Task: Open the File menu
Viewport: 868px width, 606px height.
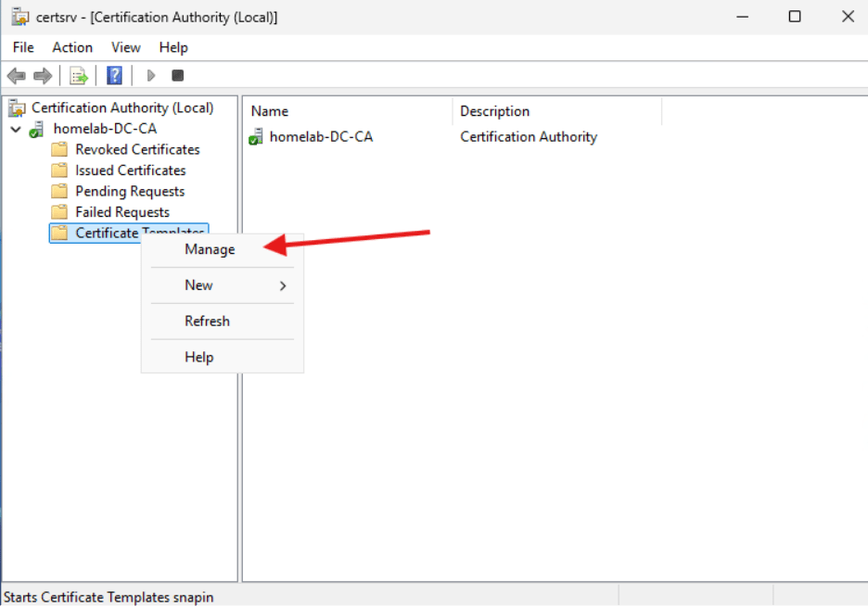Action: pos(22,47)
